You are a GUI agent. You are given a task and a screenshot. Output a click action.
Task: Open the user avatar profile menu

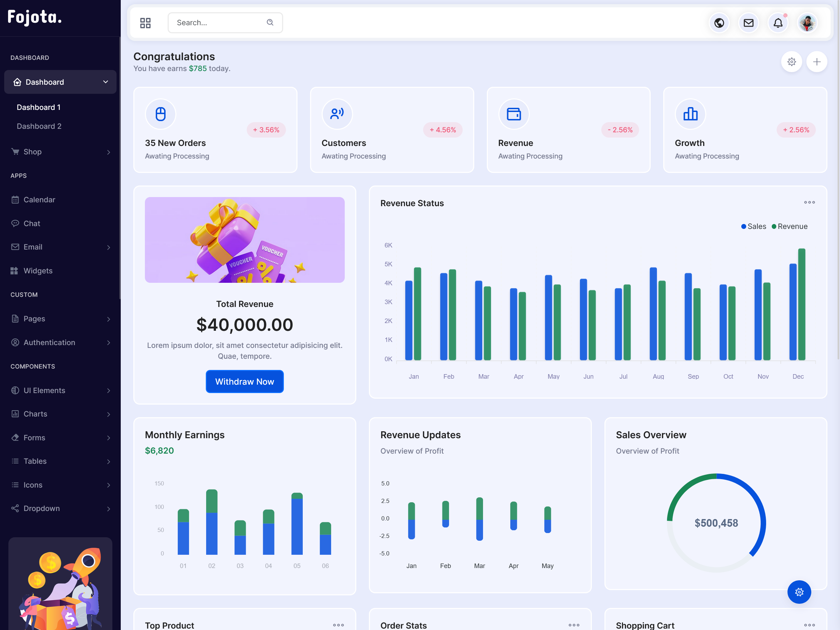pyautogui.click(x=807, y=23)
